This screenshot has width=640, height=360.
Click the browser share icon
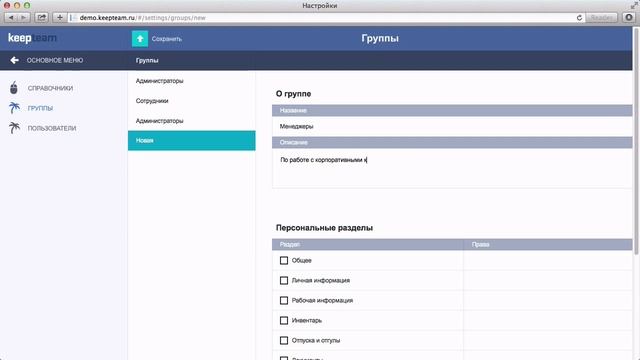click(42, 18)
